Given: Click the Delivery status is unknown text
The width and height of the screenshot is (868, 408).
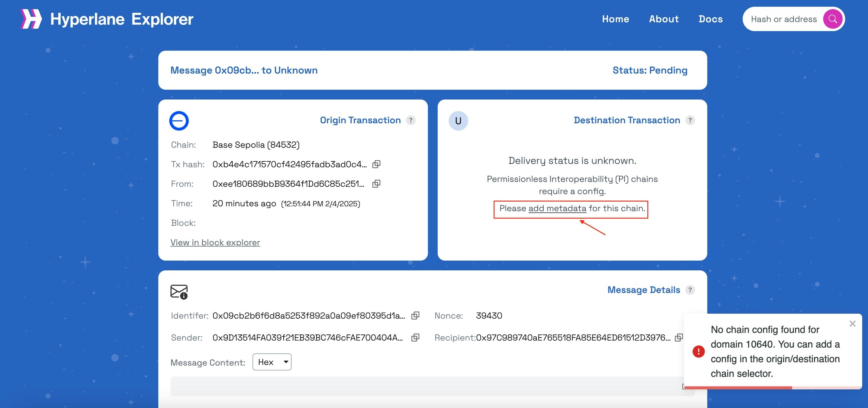Looking at the screenshot, I should [572, 161].
